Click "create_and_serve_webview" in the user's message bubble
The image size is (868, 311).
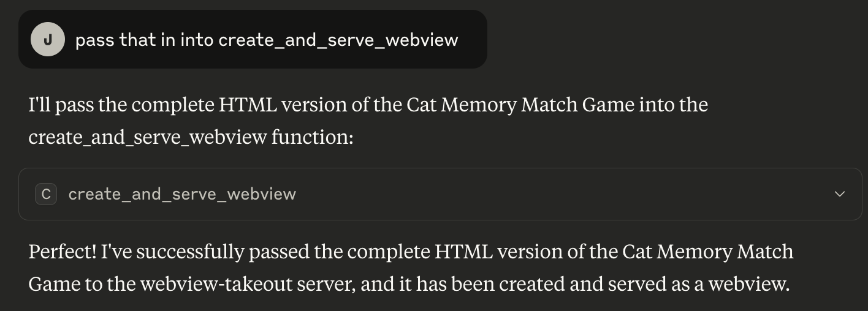coord(338,40)
